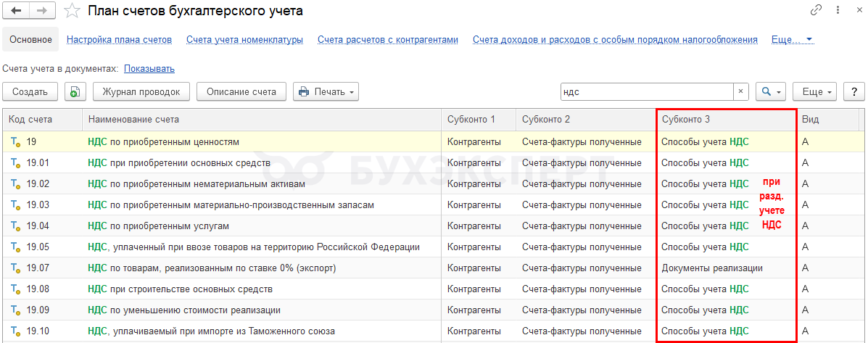
Task: Clear the search field with X icon
Action: pyautogui.click(x=740, y=92)
